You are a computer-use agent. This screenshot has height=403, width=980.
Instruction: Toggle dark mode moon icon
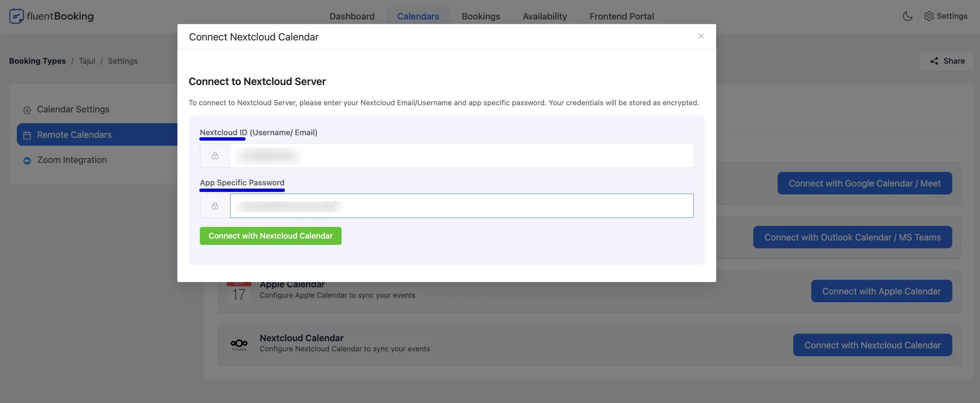pyautogui.click(x=907, y=16)
